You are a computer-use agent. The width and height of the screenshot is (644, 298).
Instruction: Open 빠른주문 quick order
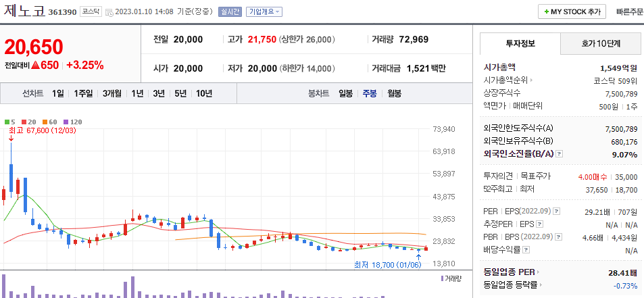630,12
